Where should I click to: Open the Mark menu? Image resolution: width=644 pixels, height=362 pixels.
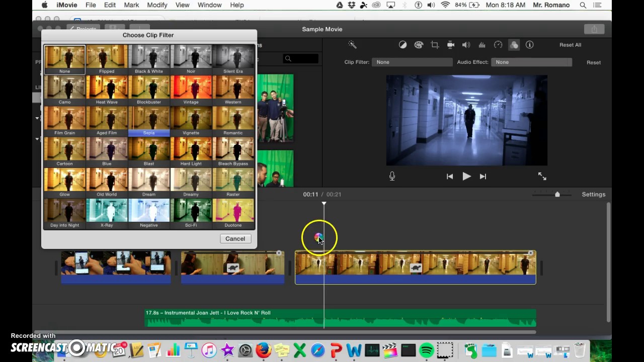point(131,5)
